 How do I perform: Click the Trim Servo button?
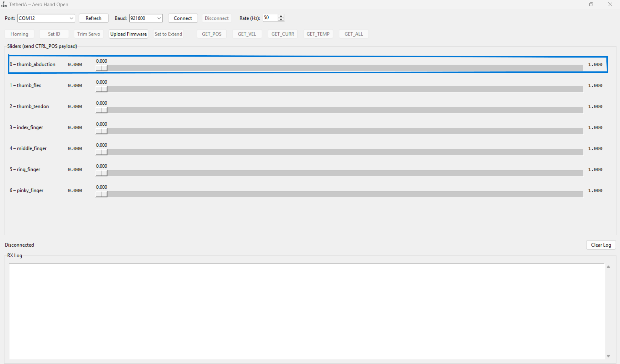click(x=89, y=34)
